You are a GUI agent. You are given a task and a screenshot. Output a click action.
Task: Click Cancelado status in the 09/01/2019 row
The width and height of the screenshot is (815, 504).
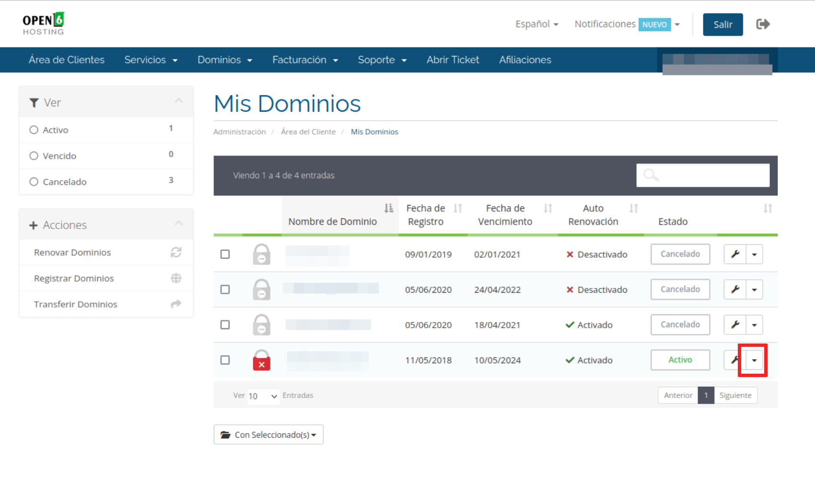pyautogui.click(x=680, y=254)
